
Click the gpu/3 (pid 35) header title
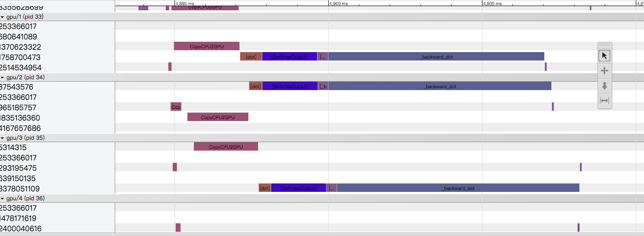(25, 138)
